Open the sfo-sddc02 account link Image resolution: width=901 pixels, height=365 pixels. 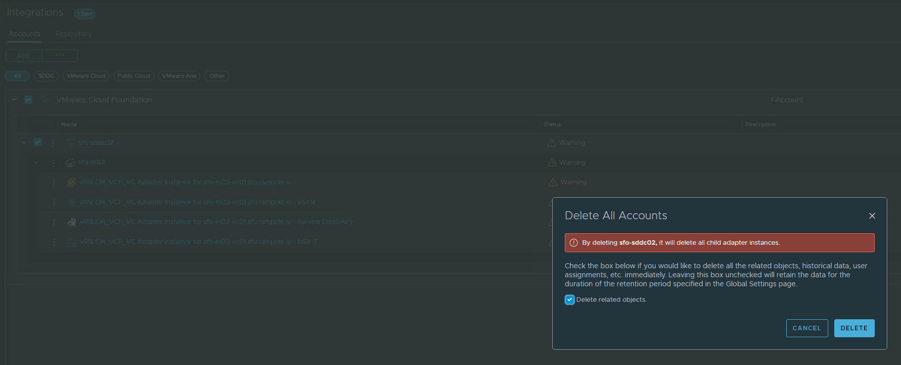[x=96, y=143]
